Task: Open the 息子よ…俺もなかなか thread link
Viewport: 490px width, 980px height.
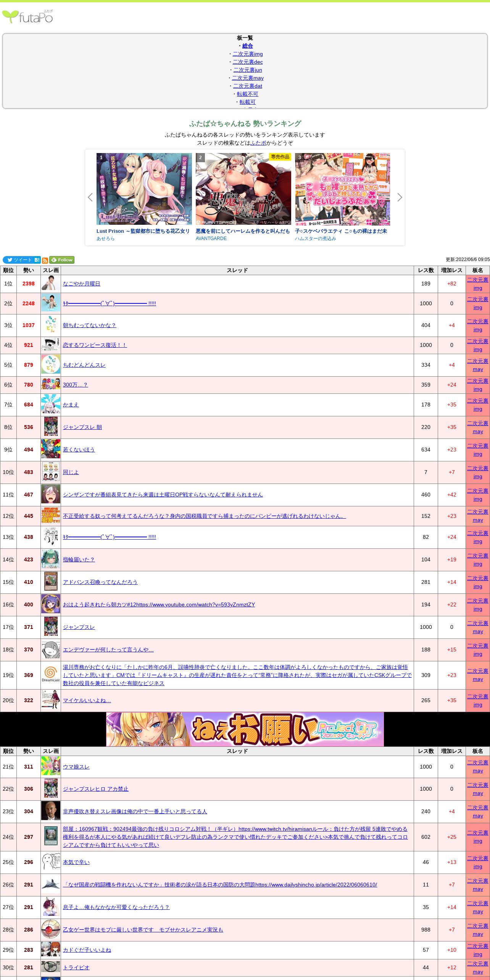Action: pos(116,907)
